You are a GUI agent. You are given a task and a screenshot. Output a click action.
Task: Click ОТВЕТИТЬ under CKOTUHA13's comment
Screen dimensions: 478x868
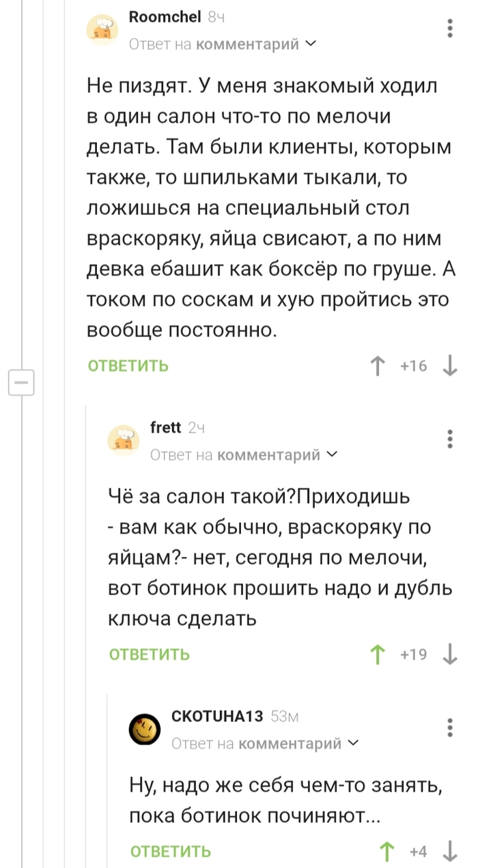pyautogui.click(x=171, y=852)
